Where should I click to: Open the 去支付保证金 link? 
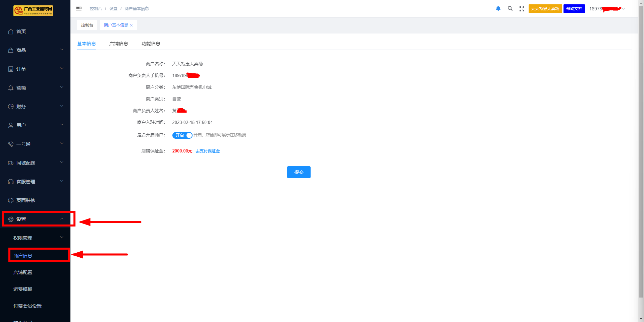(208, 151)
